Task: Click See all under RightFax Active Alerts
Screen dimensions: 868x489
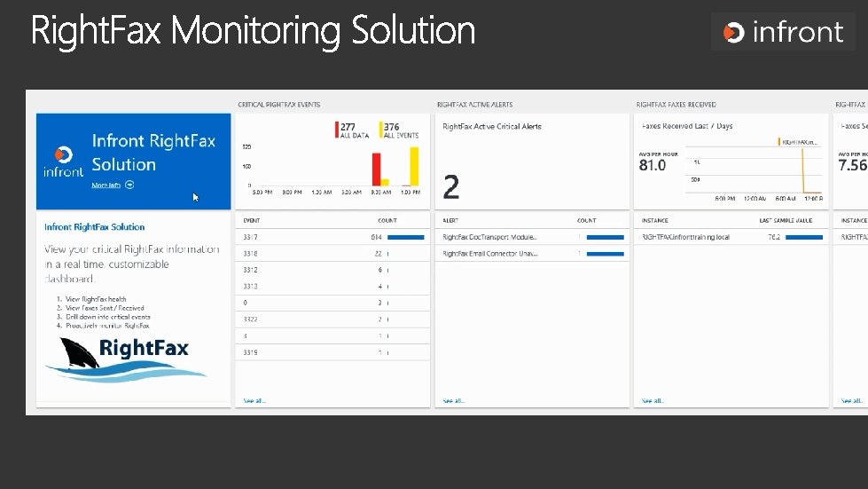Action: pyautogui.click(x=453, y=400)
